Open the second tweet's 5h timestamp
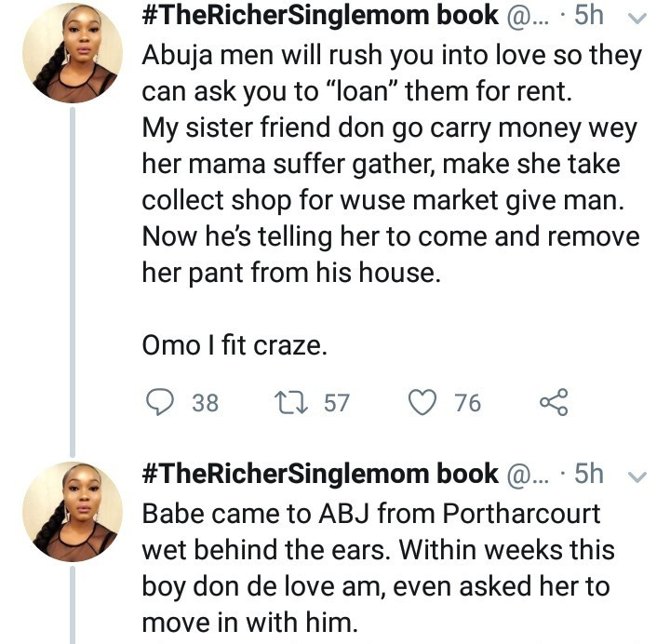Screen dimensions: 670x644 589,475
